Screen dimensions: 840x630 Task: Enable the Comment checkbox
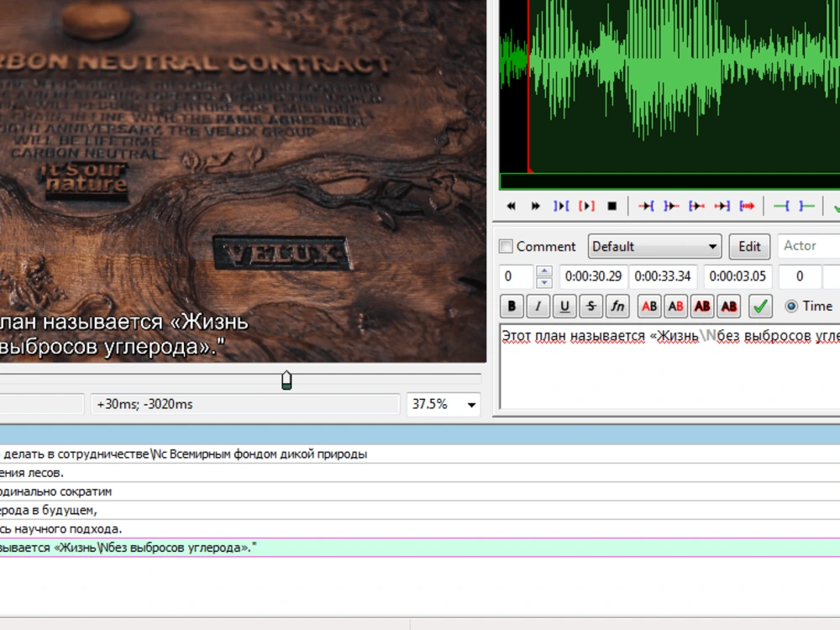coord(506,246)
